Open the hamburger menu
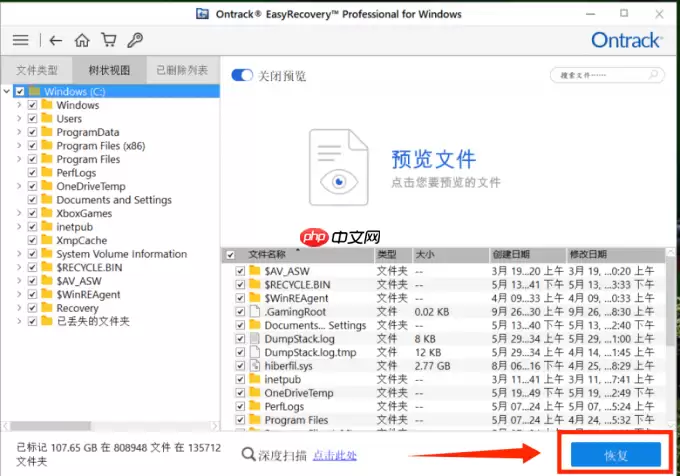The image size is (680, 476). pyautogui.click(x=20, y=40)
